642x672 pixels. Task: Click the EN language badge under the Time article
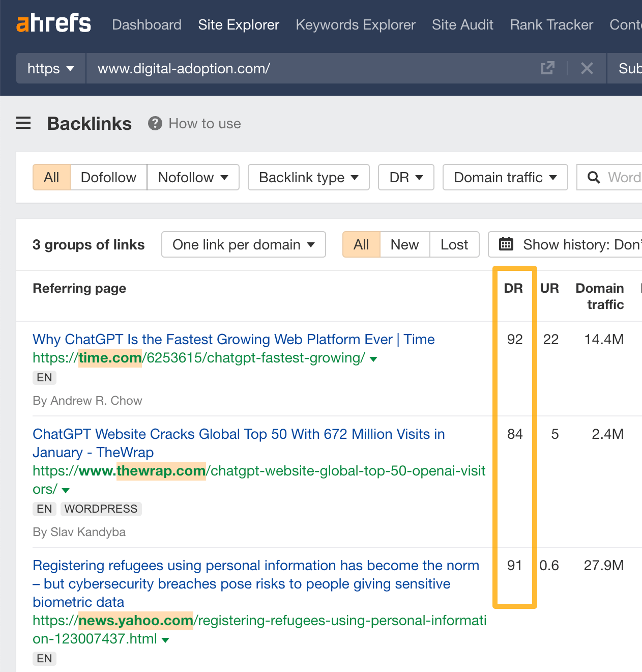[x=44, y=377]
